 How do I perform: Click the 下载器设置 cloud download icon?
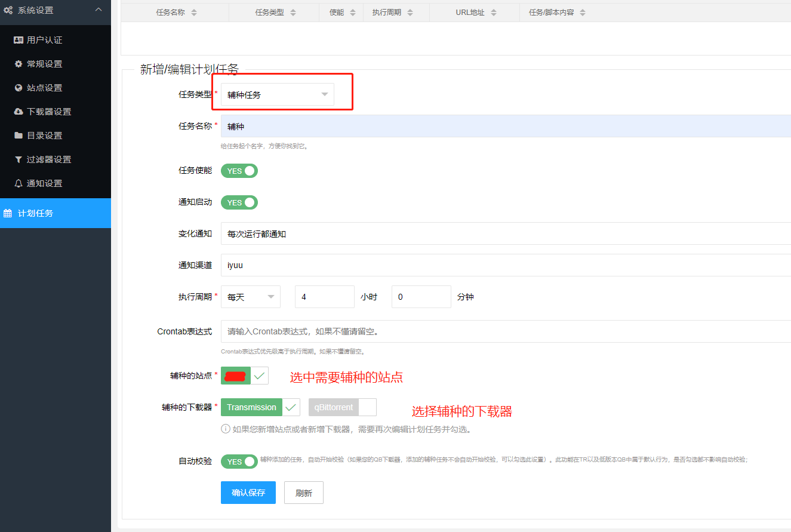coord(18,111)
